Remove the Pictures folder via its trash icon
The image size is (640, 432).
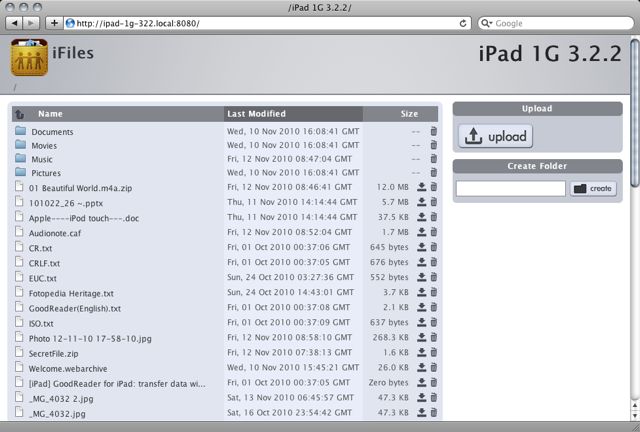tap(433, 173)
